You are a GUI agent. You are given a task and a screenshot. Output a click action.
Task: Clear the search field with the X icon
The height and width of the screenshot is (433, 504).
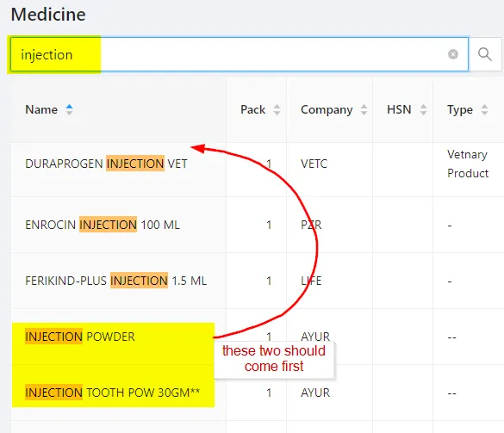[453, 54]
